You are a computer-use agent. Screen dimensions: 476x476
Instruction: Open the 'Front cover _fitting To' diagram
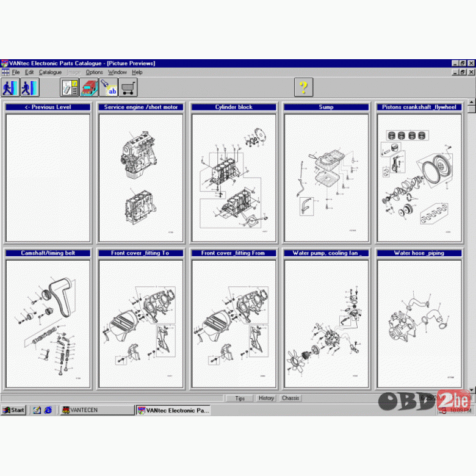[x=141, y=323]
